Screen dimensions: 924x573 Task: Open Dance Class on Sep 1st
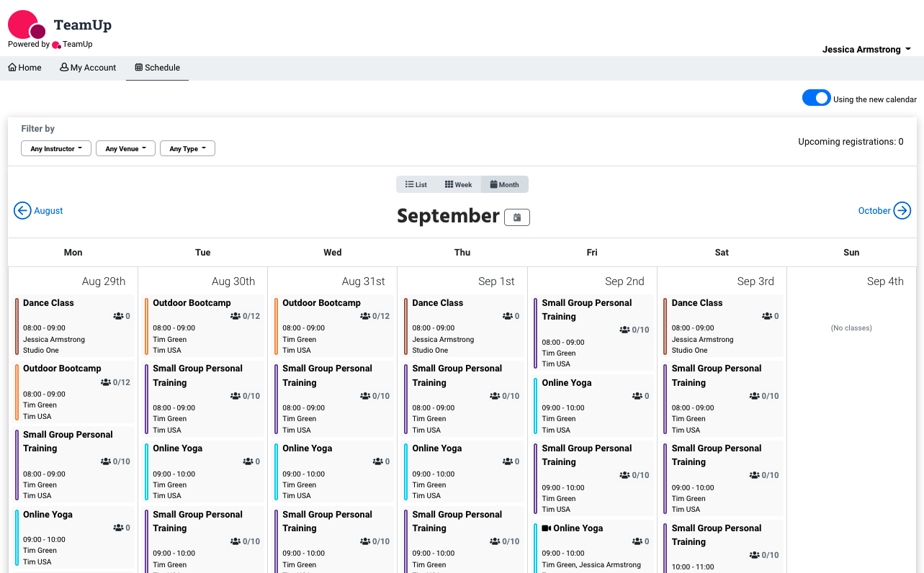click(462, 325)
